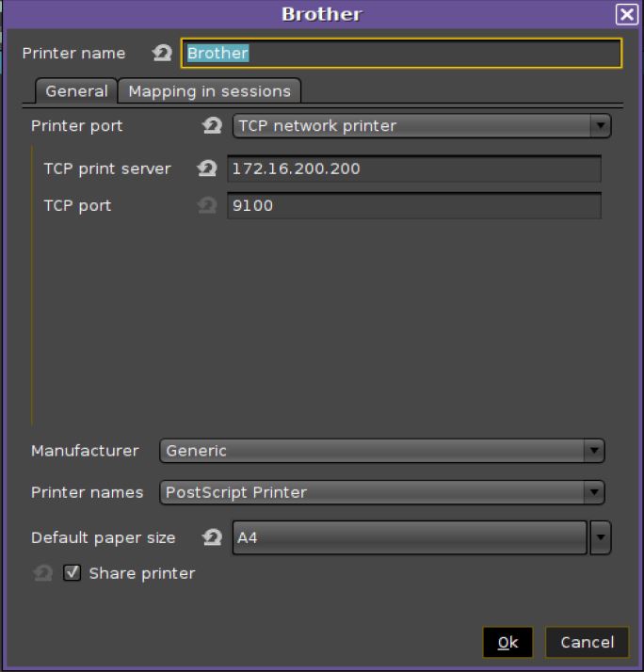
Task: Reset the TCP print server value
Action: tap(207, 168)
